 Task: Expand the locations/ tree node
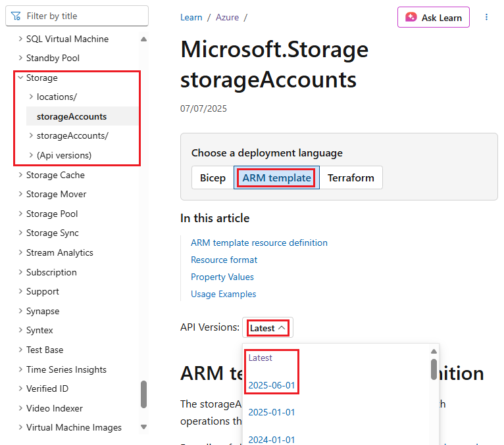point(31,97)
